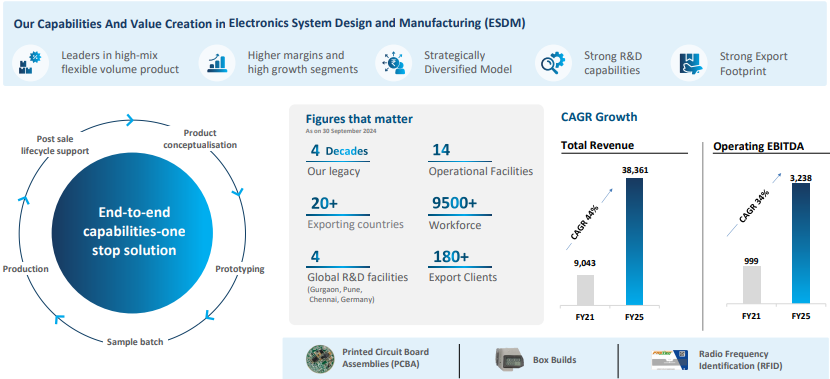Click the 'Total Revenue' chart title

coord(597,146)
